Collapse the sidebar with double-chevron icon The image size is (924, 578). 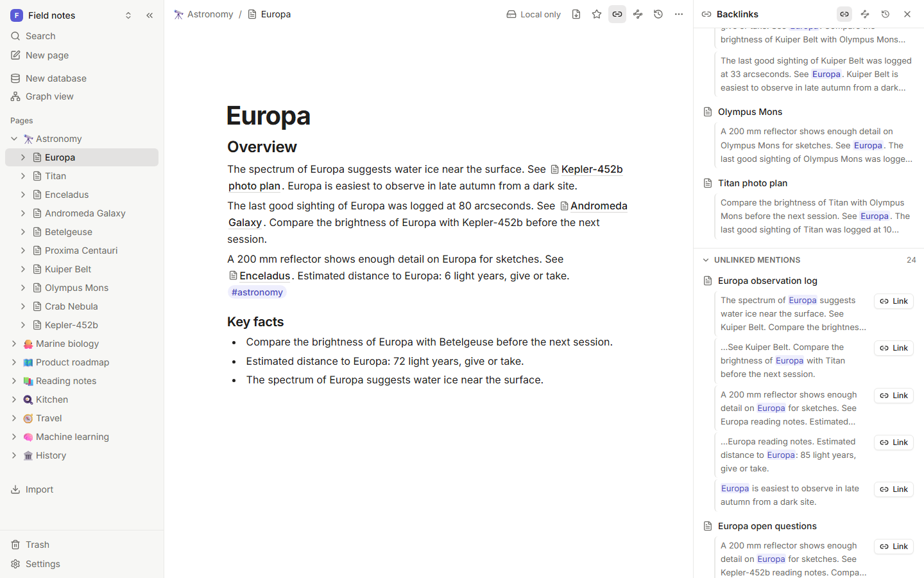coord(150,15)
